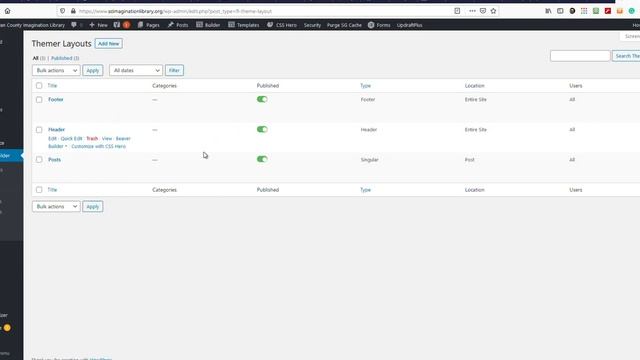Screen dimensions: 640x360
Task: Sort by Type in the table footer
Action: click(x=365, y=190)
